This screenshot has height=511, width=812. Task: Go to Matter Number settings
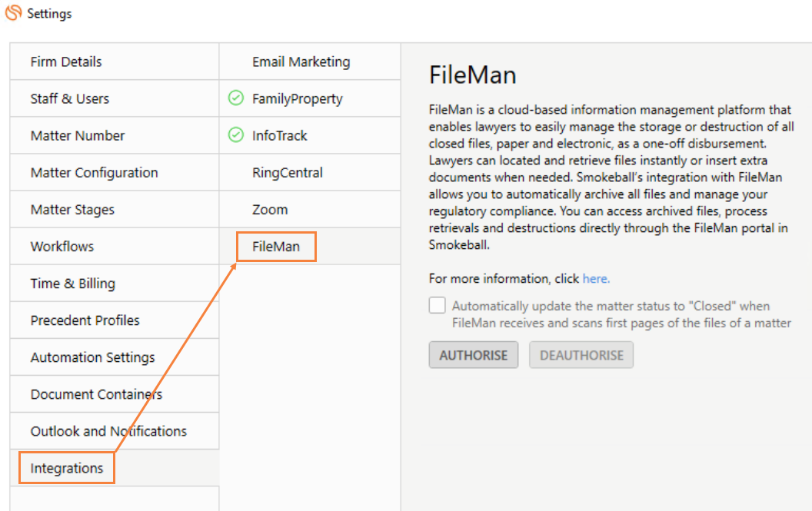[115, 136]
